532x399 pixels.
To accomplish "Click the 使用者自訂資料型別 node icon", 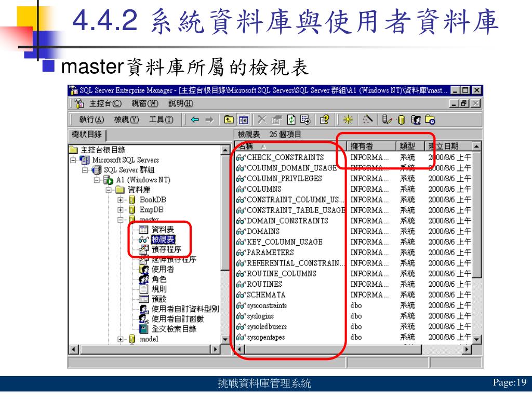I will 144,309.
